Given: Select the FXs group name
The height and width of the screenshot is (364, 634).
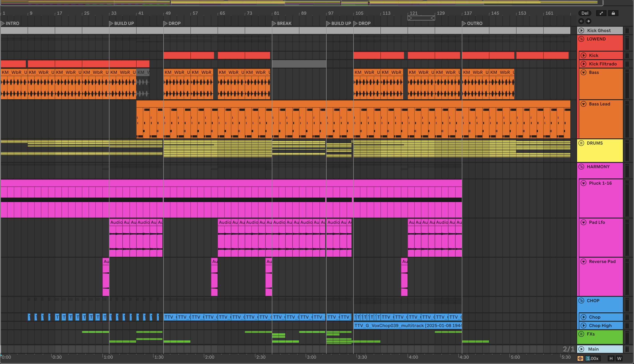Looking at the screenshot, I should tap(591, 334).
